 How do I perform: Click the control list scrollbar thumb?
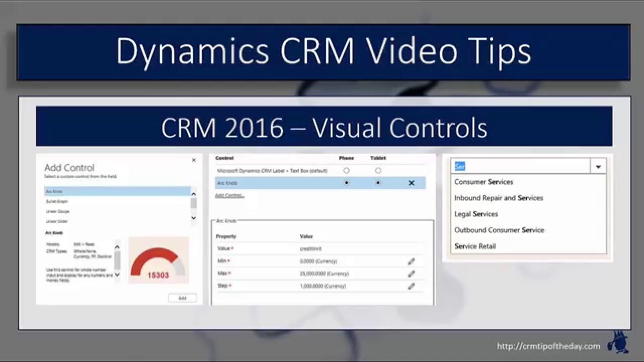click(194, 203)
